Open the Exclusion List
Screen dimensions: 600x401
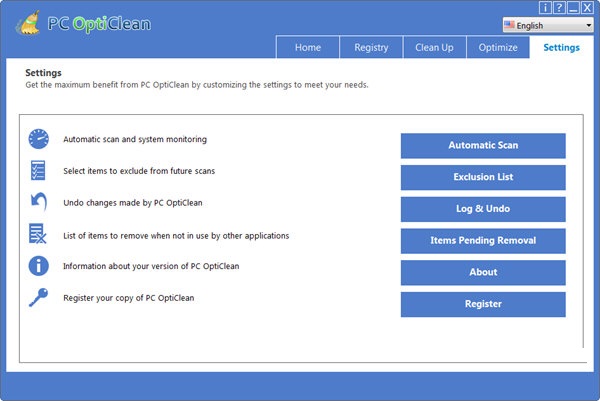(x=483, y=177)
